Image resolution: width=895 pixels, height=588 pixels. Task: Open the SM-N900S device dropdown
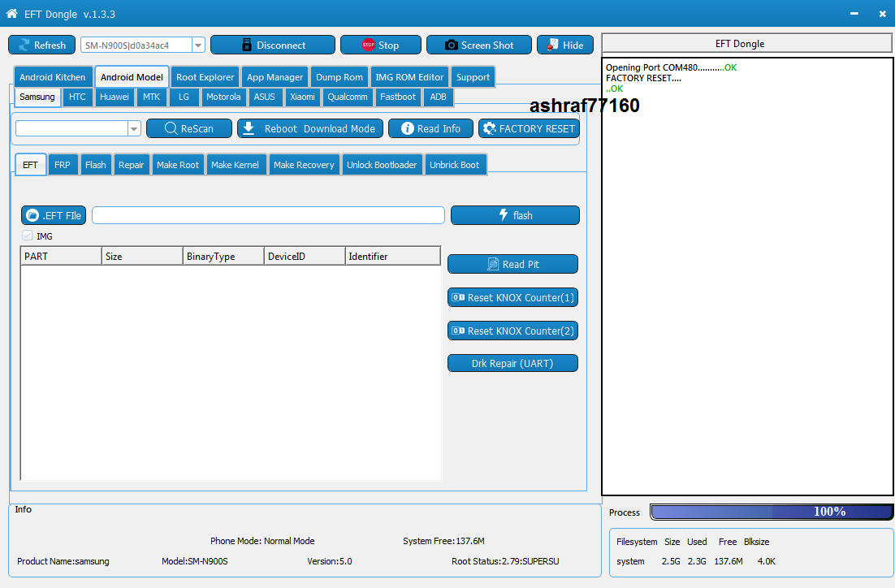pos(198,45)
